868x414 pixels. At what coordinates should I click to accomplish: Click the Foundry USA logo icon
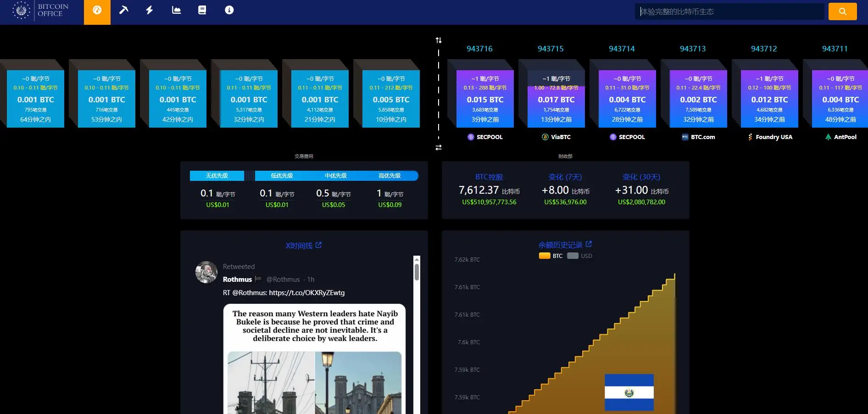click(750, 137)
